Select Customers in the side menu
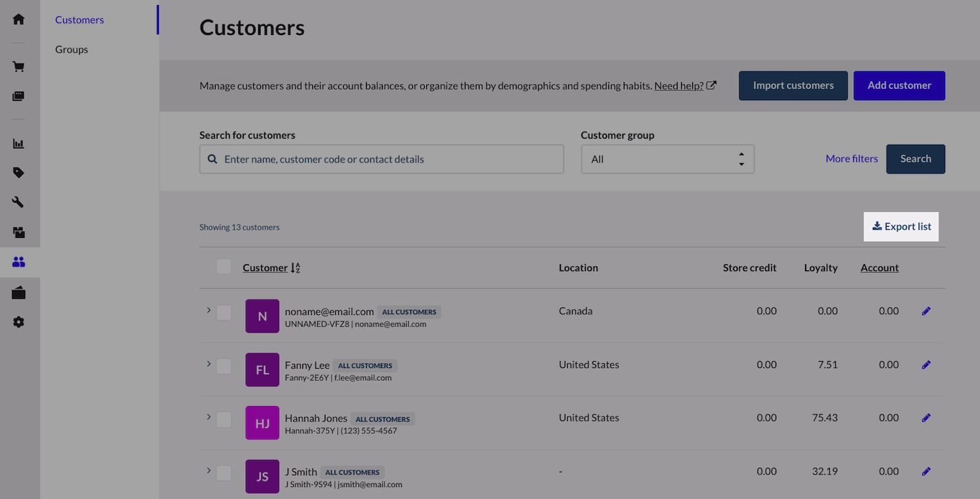 (x=79, y=20)
